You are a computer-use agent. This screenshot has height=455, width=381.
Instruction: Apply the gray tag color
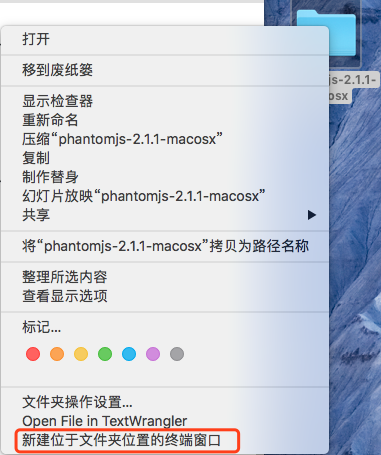[177, 354]
